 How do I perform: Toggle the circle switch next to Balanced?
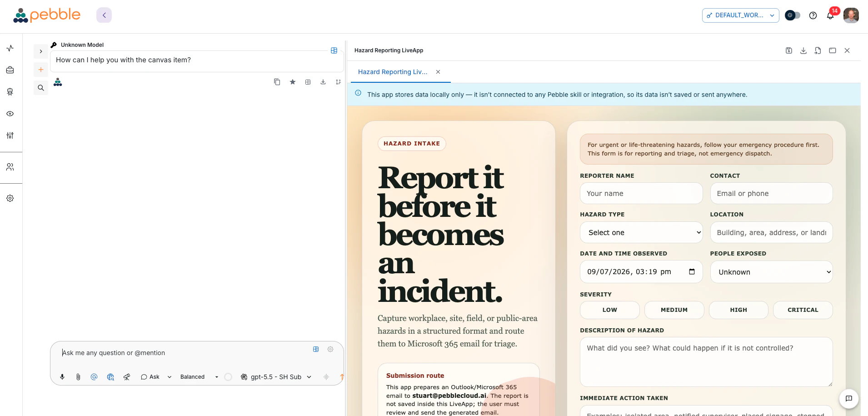tap(228, 377)
